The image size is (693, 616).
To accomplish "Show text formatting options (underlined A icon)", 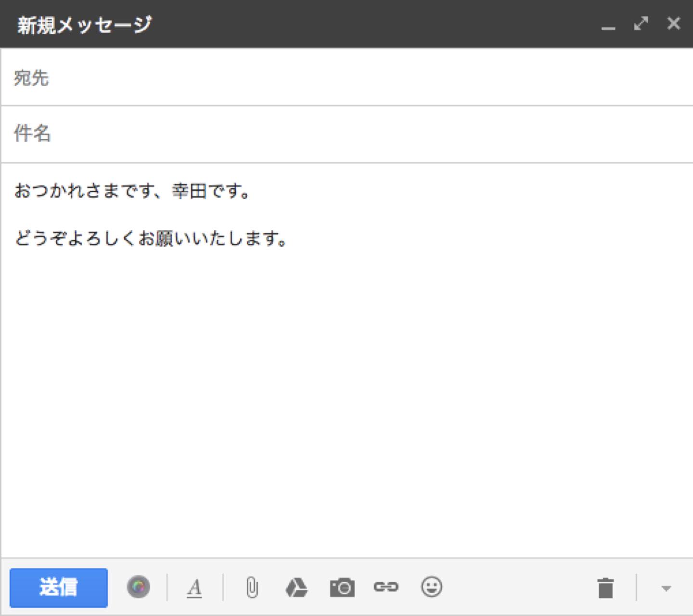I will (194, 588).
